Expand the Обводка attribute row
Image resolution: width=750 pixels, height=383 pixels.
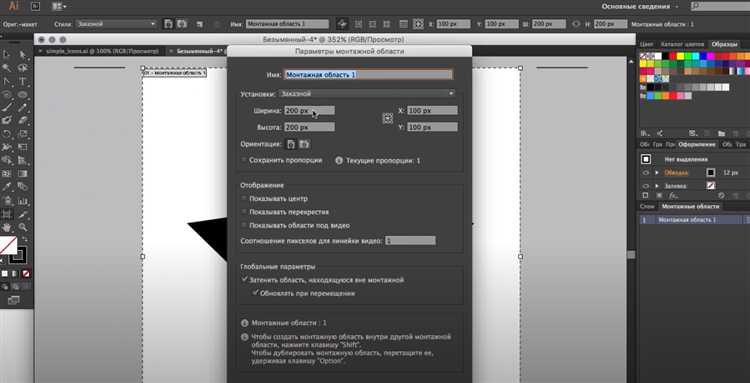pos(657,173)
